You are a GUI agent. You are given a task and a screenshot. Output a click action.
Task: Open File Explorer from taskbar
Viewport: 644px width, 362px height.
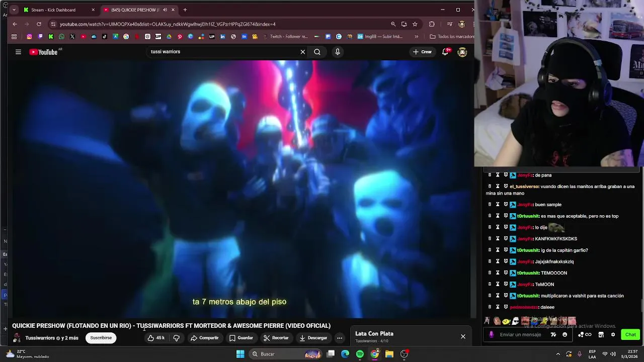389,354
